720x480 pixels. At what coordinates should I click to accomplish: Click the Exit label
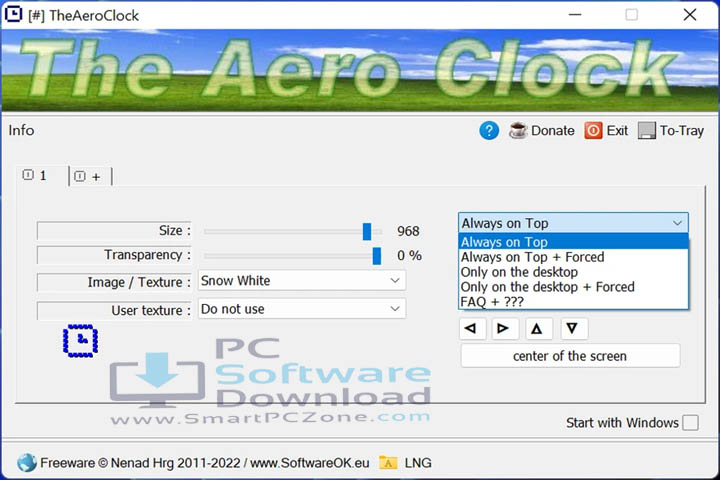[x=617, y=131]
